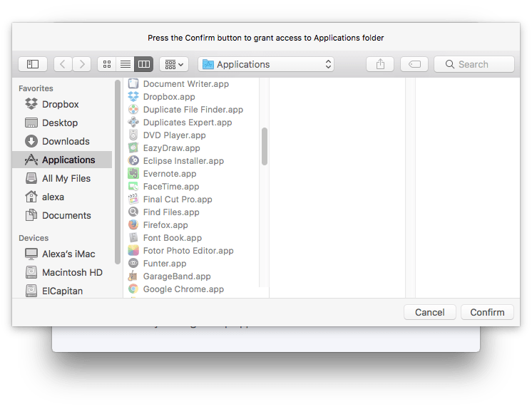Open Documents from the sidebar

62,215
